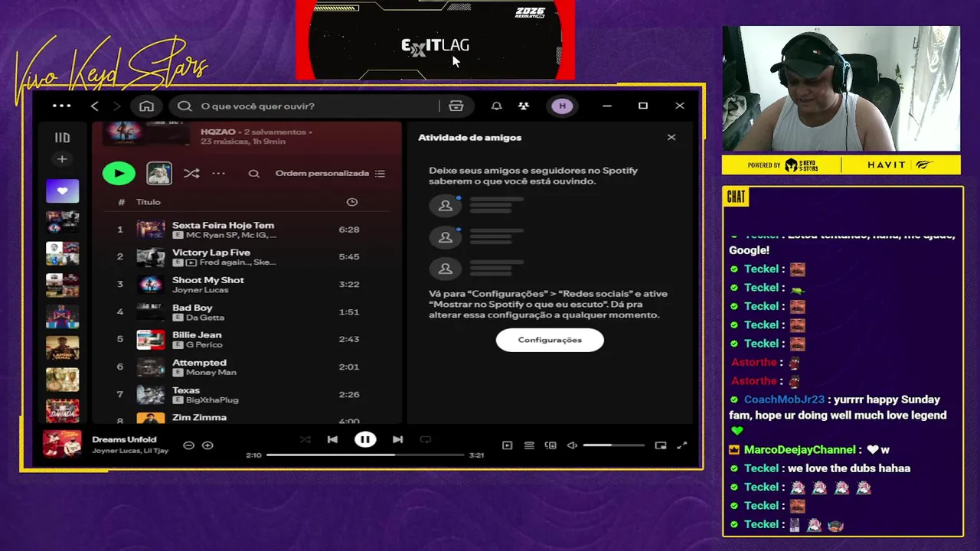The image size is (980, 551).
Task: Click the first friend placeholder avatar icon
Action: pyautogui.click(x=446, y=206)
